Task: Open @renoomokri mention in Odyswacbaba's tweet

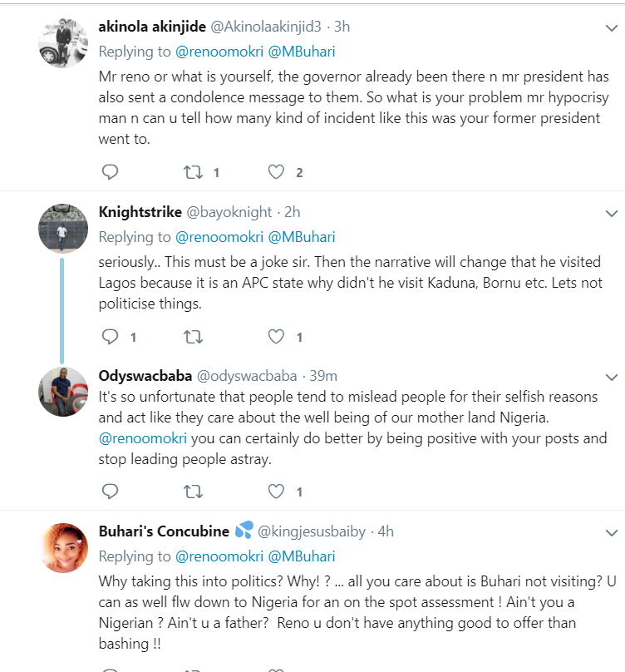Action: point(145,437)
